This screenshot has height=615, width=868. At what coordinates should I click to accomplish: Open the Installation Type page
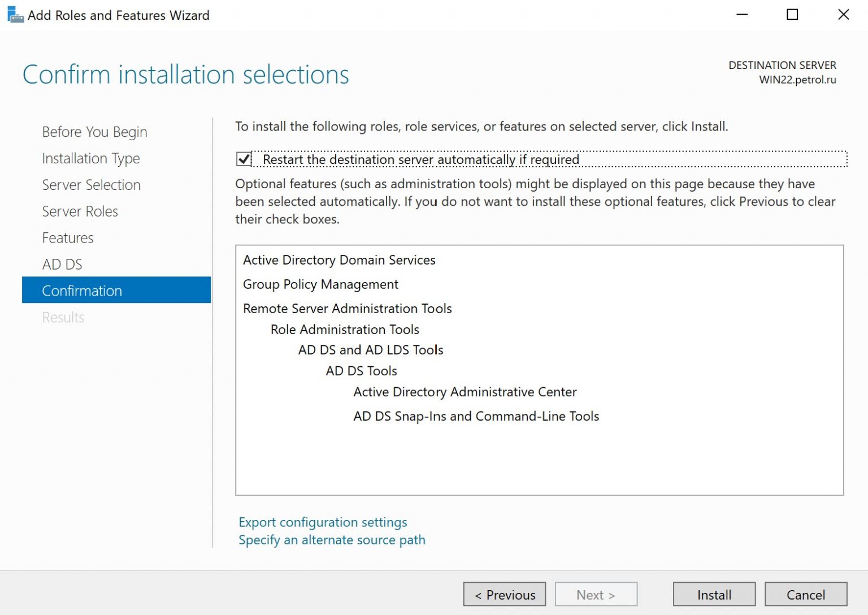click(x=91, y=158)
